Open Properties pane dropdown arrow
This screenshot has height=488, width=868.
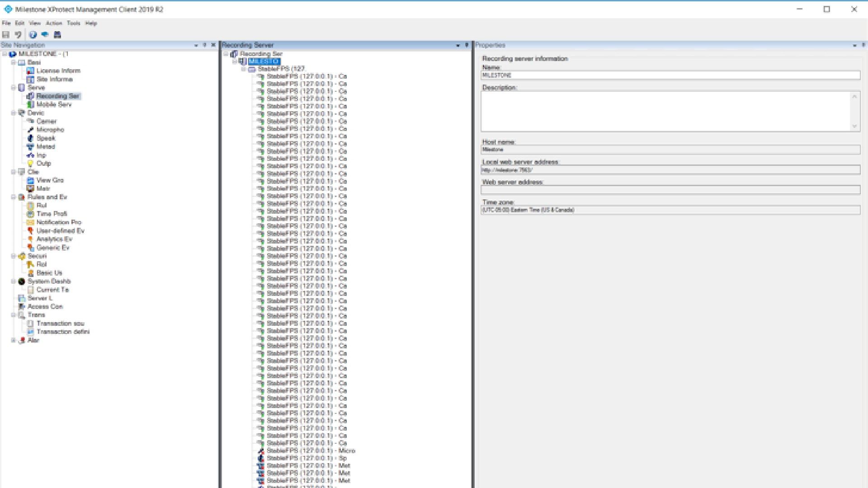(854, 45)
